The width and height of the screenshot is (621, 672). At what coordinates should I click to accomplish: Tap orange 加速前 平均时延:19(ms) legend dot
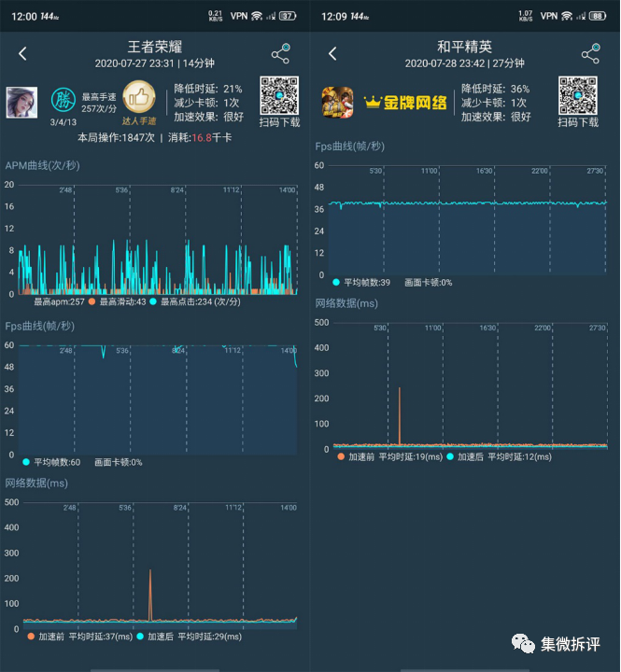tap(341, 456)
